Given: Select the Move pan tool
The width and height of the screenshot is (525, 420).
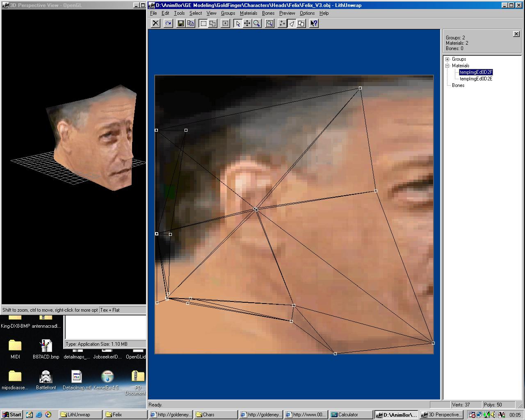Looking at the screenshot, I should click(x=247, y=23).
